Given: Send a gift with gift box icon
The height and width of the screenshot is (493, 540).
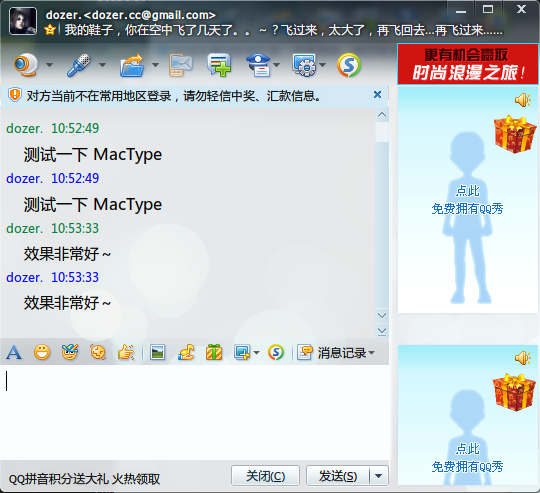Looking at the screenshot, I should coord(214,353).
